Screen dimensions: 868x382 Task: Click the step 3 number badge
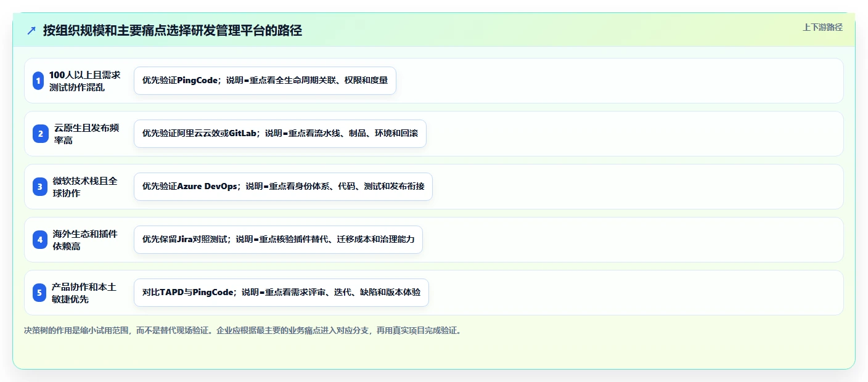(39, 187)
